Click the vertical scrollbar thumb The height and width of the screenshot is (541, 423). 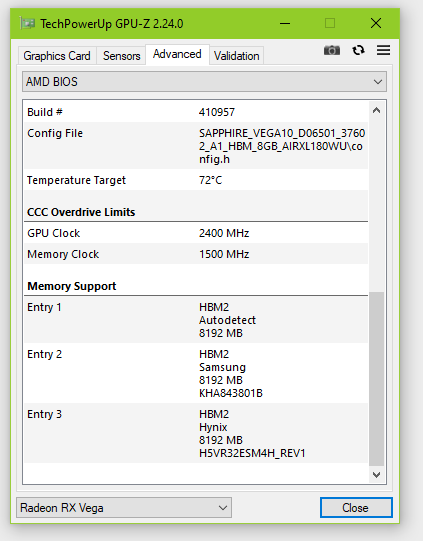click(x=376, y=379)
